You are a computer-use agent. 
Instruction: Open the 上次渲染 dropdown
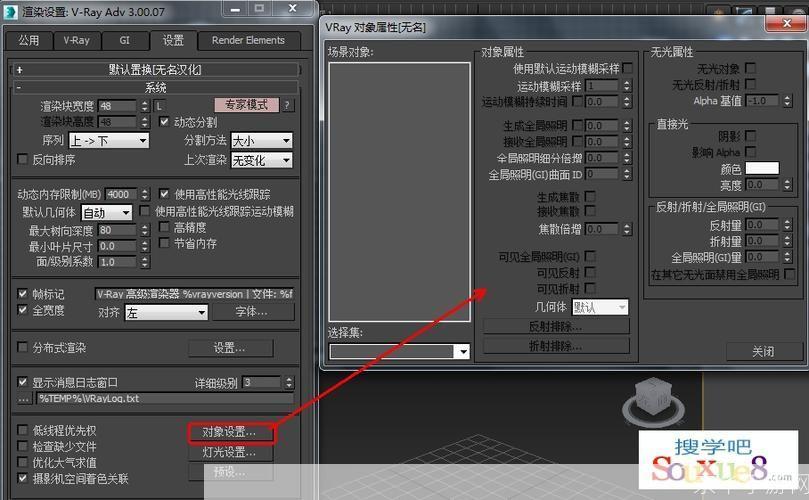click(x=262, y=160)
